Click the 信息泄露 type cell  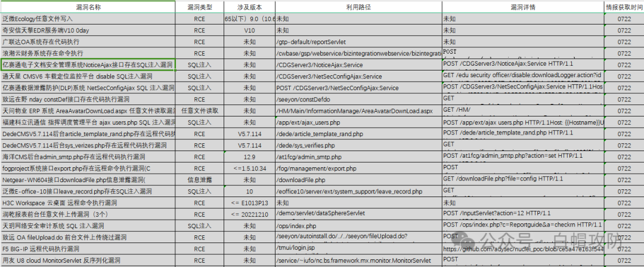(x=200, y=180)
